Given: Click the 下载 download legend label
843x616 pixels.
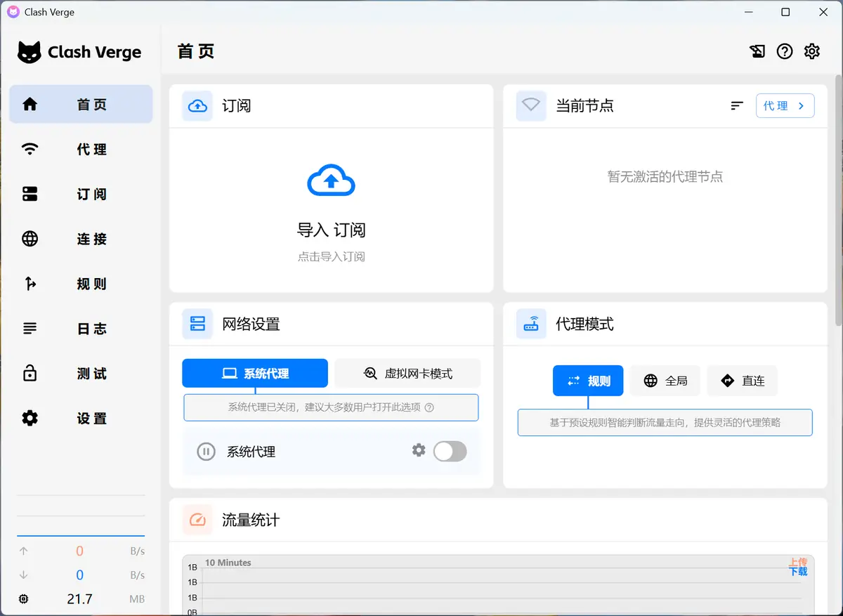Looking at the screenshot, I should [x=798, y=572].
